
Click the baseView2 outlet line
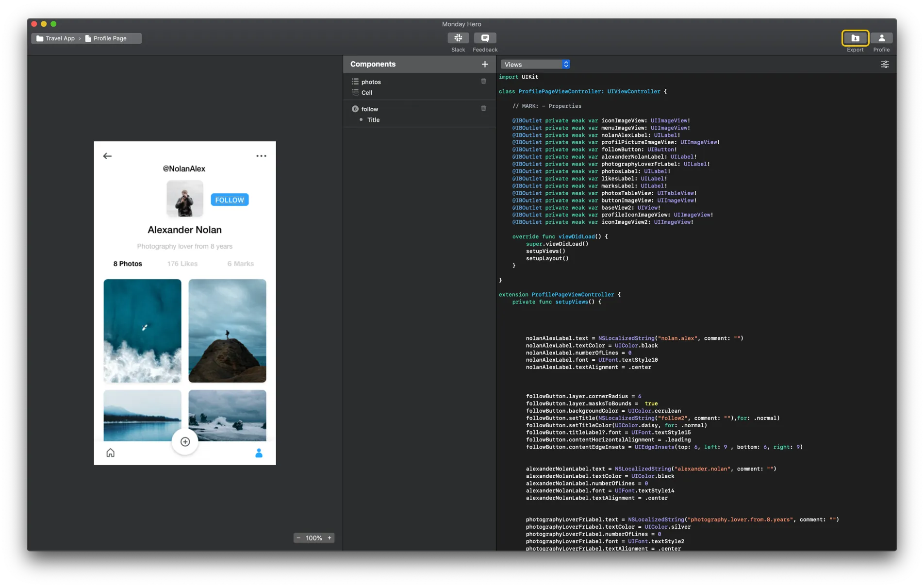[586, 208]
